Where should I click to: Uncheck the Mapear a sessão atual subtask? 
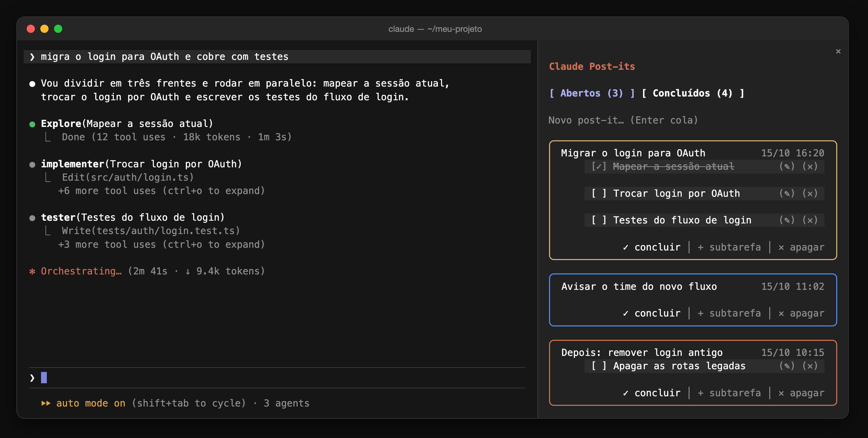(x=599, y=167)
